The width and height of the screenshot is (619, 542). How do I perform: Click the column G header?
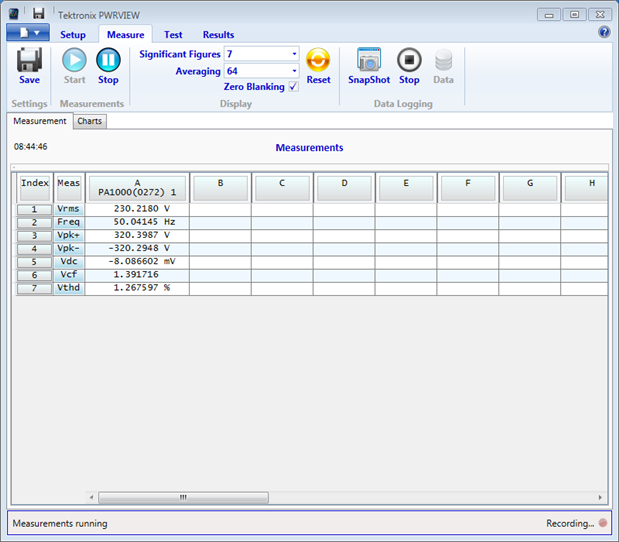point(530,188)
